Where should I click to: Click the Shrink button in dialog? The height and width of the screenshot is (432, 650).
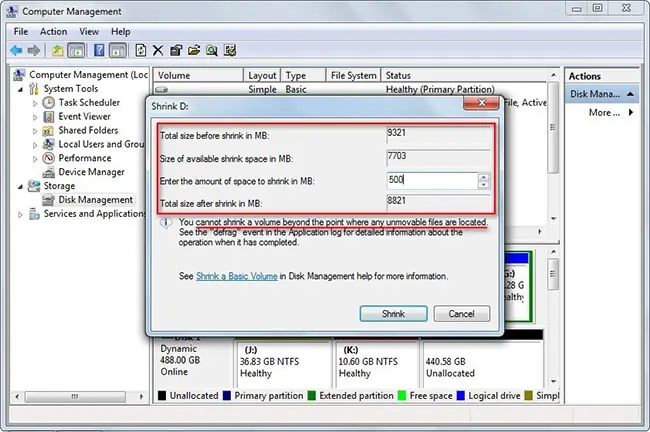393,314
